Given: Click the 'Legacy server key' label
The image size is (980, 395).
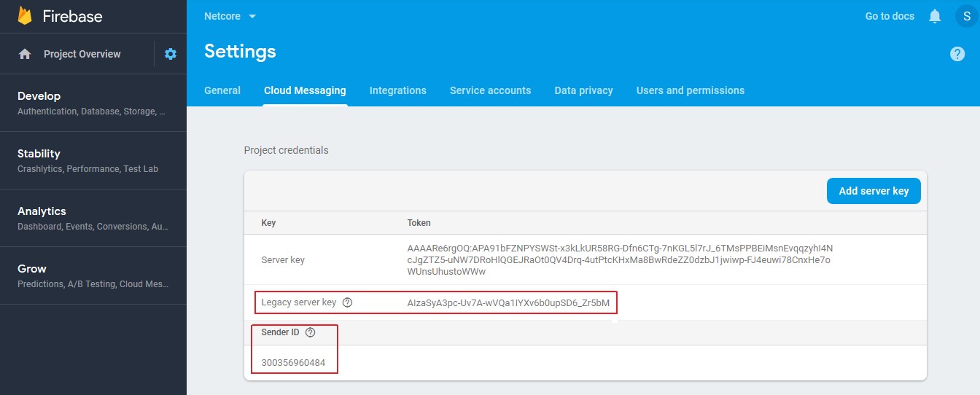Looking at the screenshot, I should click(299, 302).
